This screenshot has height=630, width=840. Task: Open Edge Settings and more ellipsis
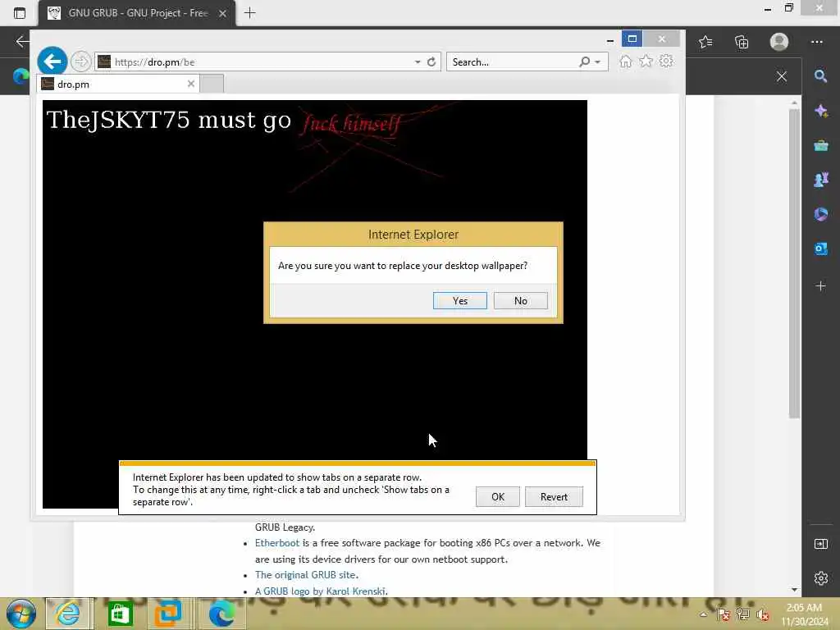click(x=816, y=42)
